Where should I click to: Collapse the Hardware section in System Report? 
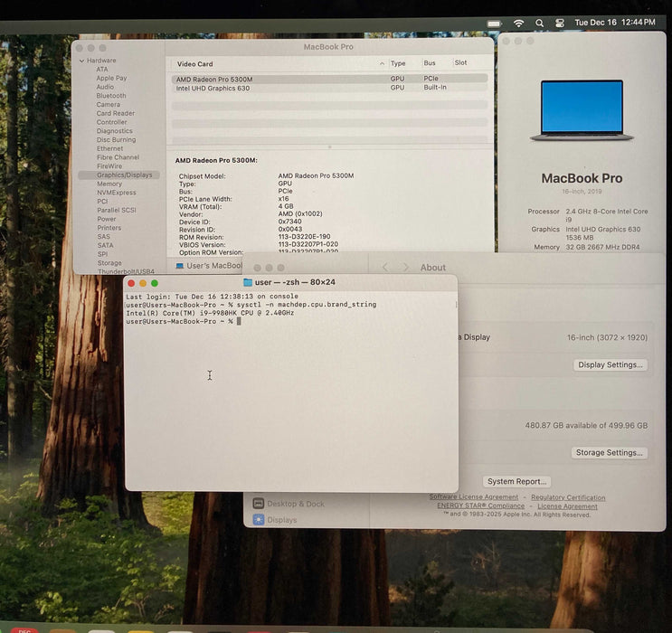pyautogui.click(x=82, y=61)
